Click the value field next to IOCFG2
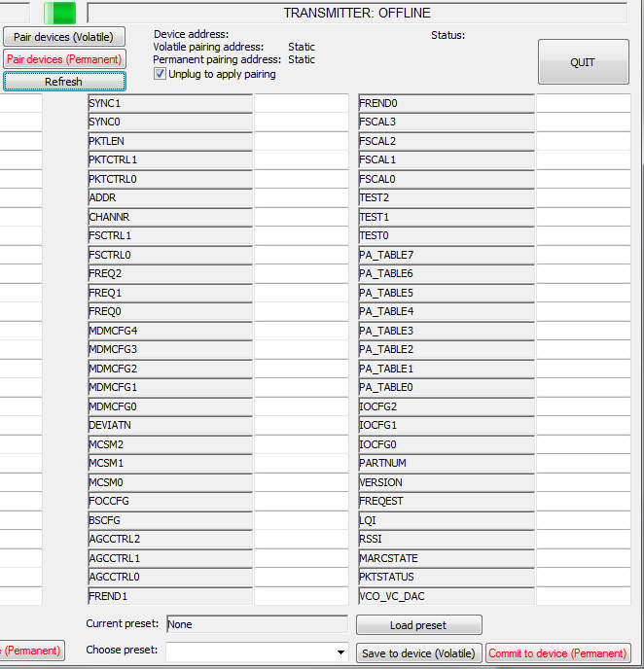 584,406
